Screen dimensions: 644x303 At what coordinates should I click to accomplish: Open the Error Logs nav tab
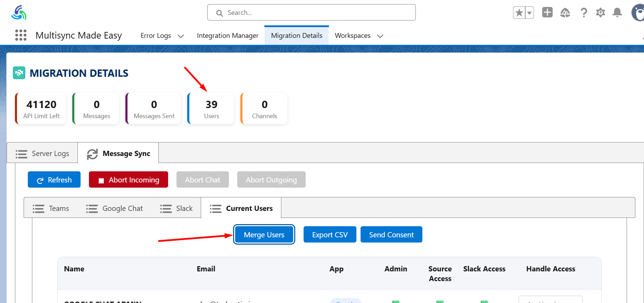tap(156, 35)
